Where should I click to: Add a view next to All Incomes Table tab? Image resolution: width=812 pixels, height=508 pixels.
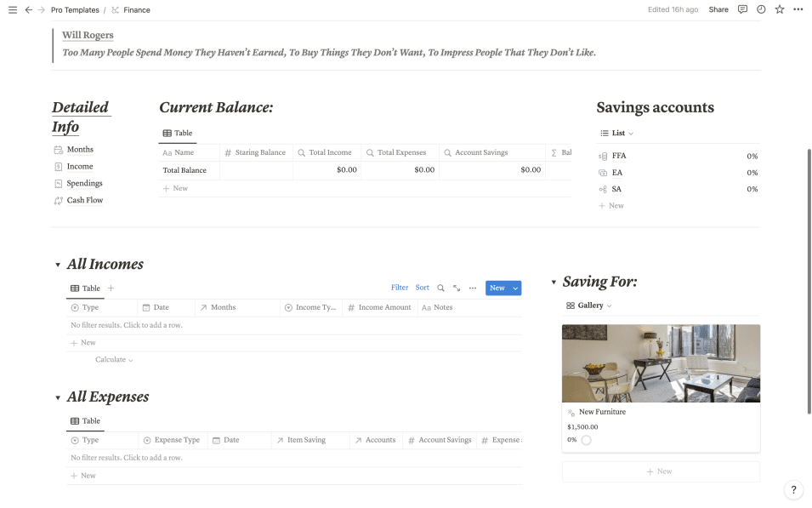point(111,288)
